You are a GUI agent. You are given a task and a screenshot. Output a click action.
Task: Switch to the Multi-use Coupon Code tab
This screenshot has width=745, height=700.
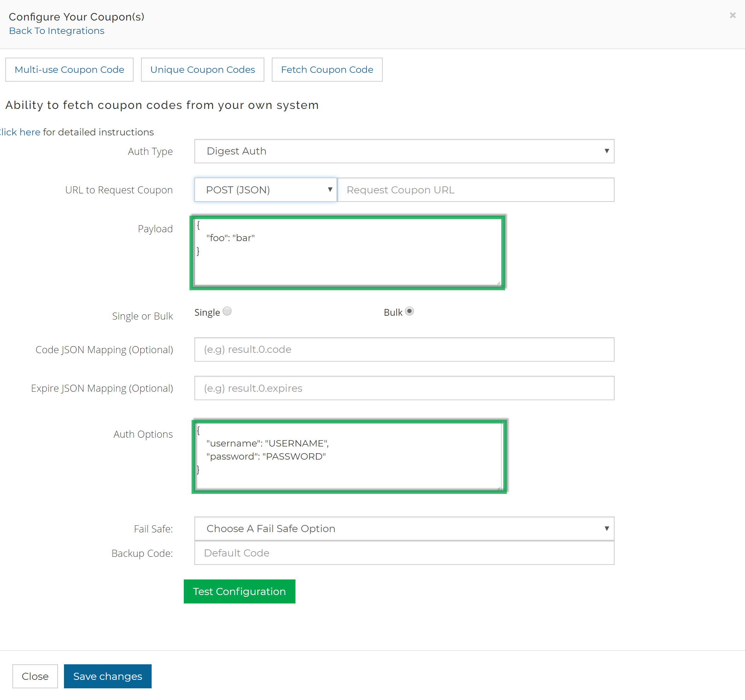tap(69, 69)
